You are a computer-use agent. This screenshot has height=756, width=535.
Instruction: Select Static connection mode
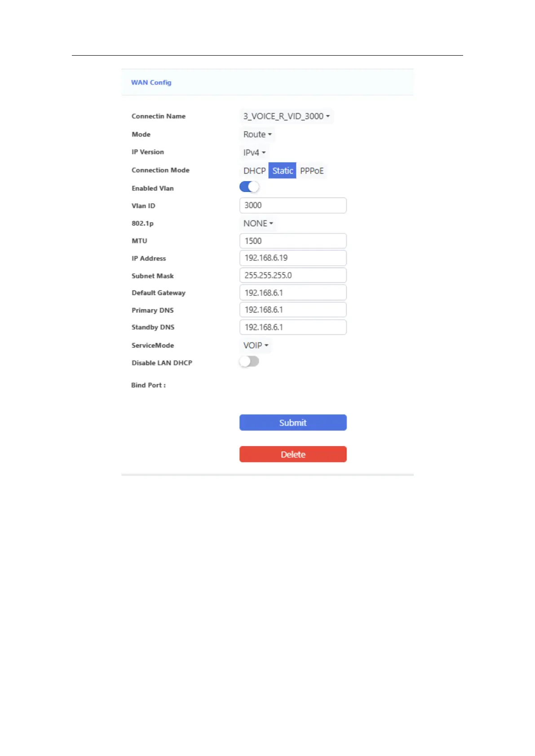[282, 171]
